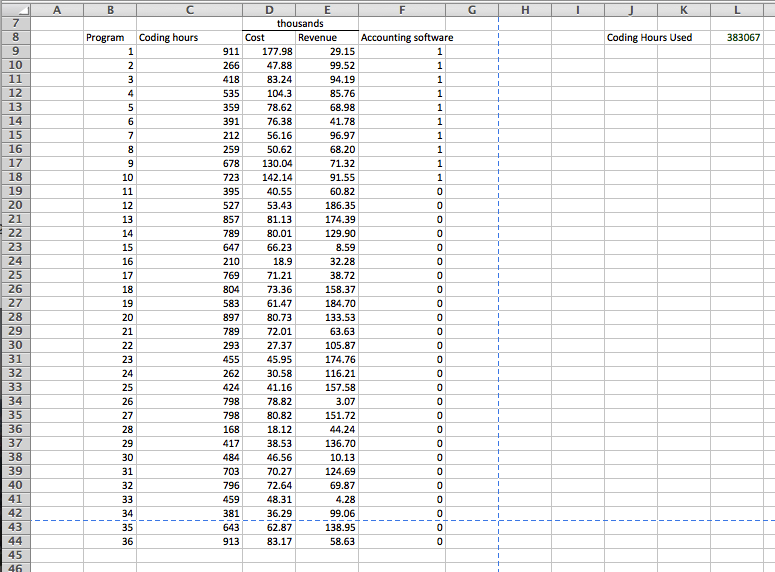Select row 8 header
775x572 pixels.
[x=15, y=37]
